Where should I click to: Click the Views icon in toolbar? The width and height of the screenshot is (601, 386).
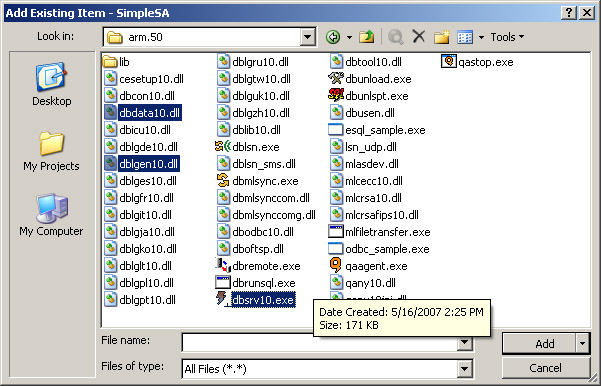[x=465, y=37]
